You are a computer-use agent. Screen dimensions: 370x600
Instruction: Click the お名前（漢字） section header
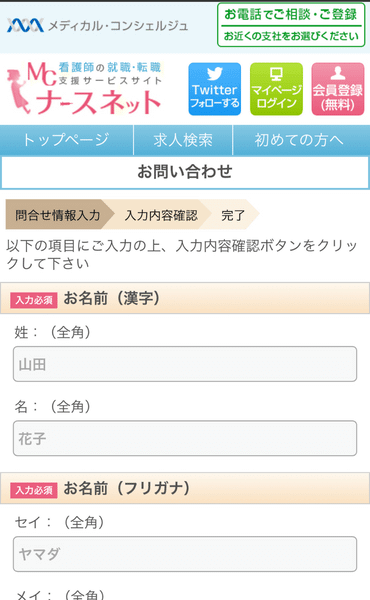(185, 298)
